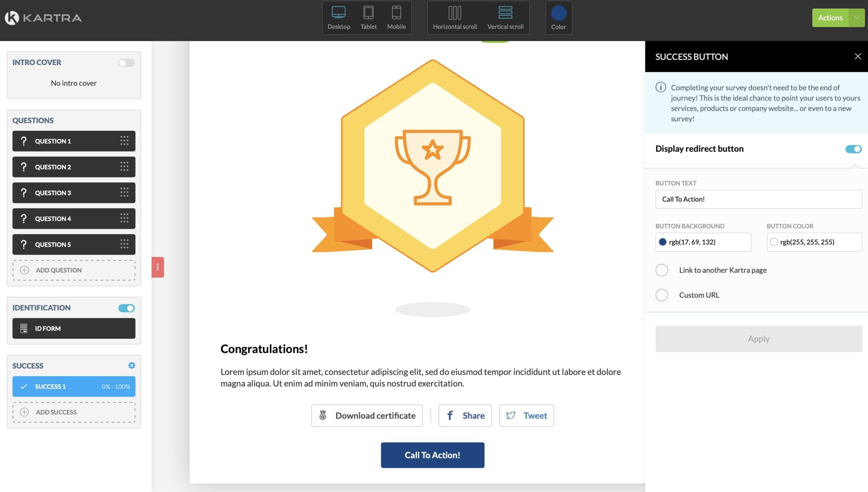Switch to Mobile preview
Screen dimensions: 868x492
(x=396, y=18)
